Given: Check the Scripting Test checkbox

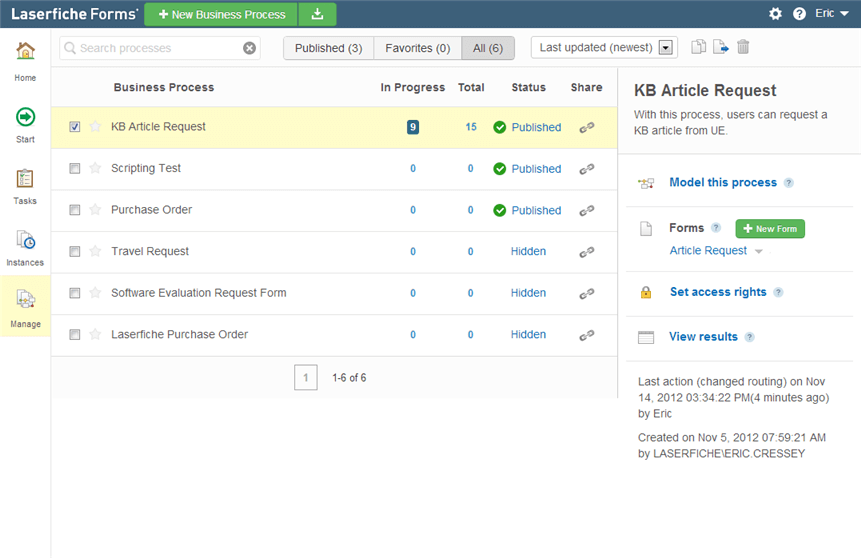Looking at the screenshot, I should (75, 169).
